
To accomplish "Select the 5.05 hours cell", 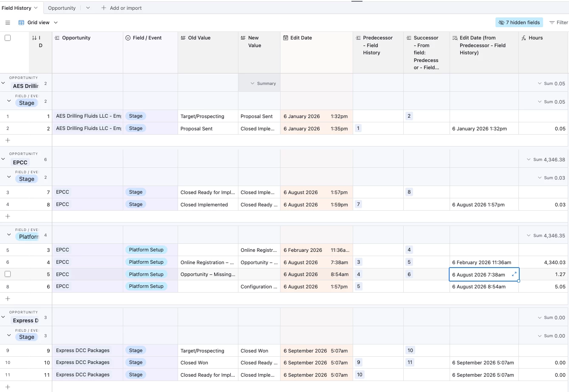I will pos(543,287).
